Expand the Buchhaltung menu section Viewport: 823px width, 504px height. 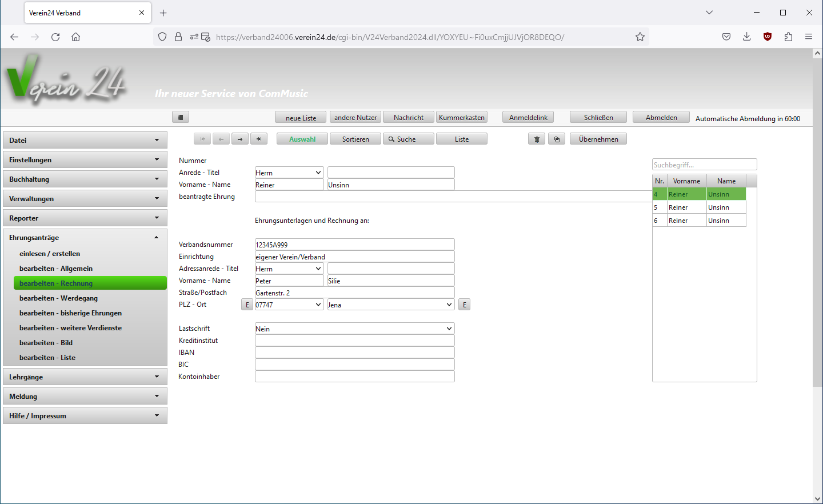point(85,179)
